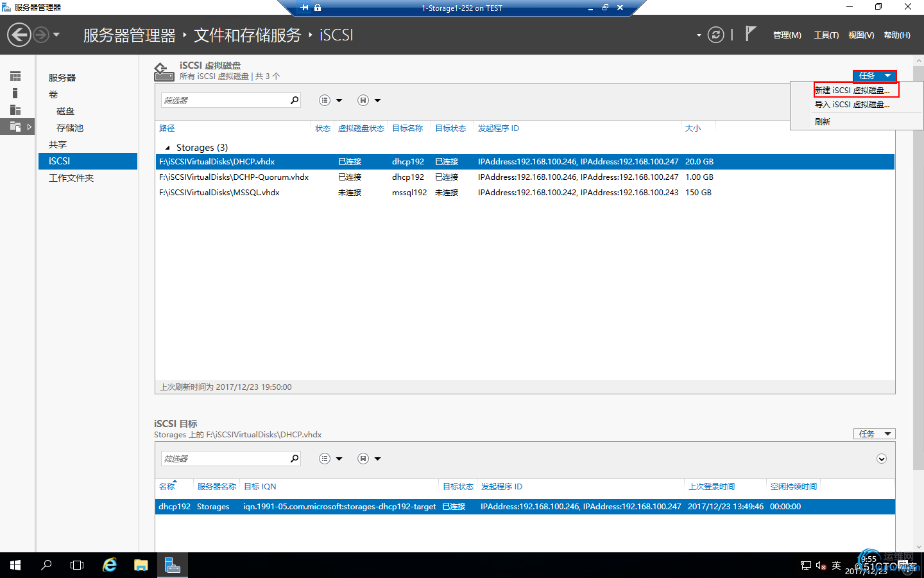Select the dhcp192 target row
The height and width of the screenshot is (578, 924).
[524, 507]
